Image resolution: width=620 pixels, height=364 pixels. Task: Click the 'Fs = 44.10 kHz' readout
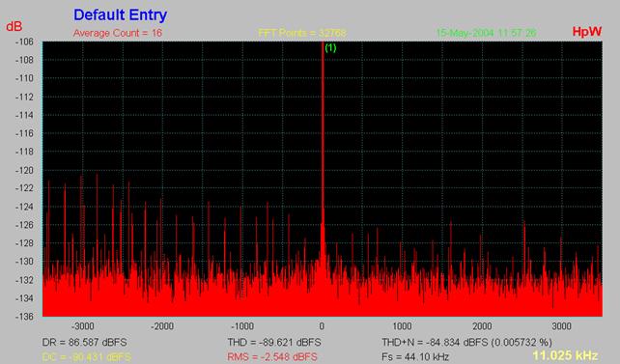(x=415, y=357)
